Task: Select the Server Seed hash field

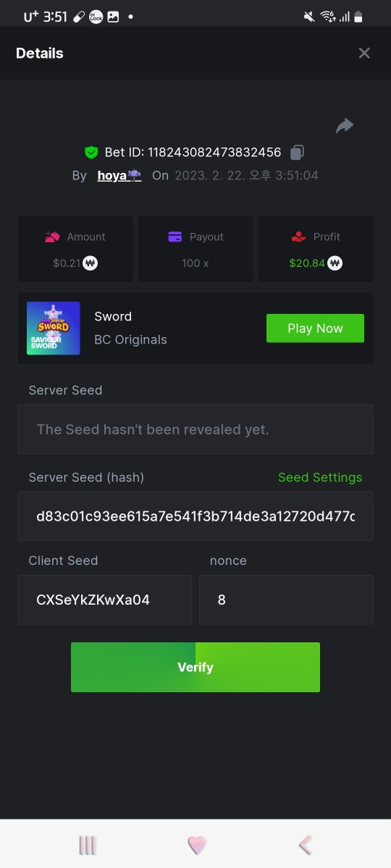Action: (195, 516)
